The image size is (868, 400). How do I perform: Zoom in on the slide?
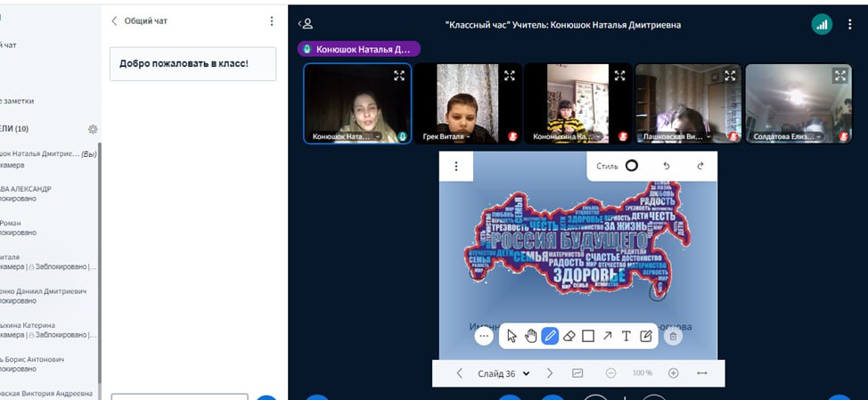pyautogui.click(x=673, y=373)
